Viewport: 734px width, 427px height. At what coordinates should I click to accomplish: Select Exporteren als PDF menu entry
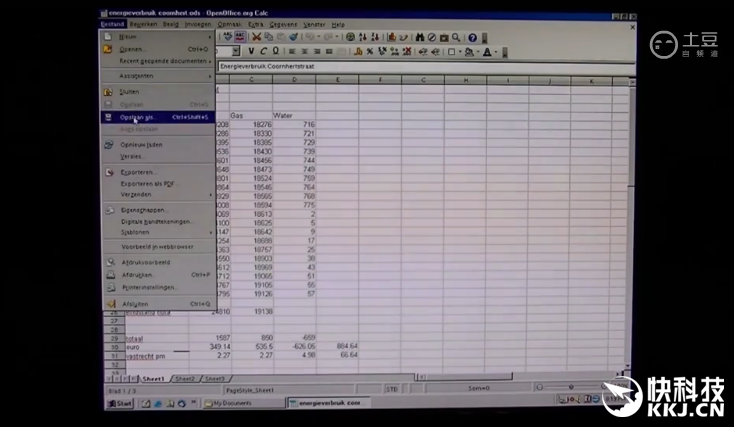(158, 184)
